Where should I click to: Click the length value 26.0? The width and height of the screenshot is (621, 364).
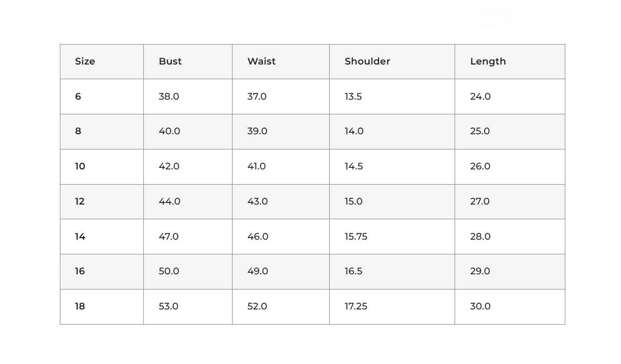click(x=480, y=166)
